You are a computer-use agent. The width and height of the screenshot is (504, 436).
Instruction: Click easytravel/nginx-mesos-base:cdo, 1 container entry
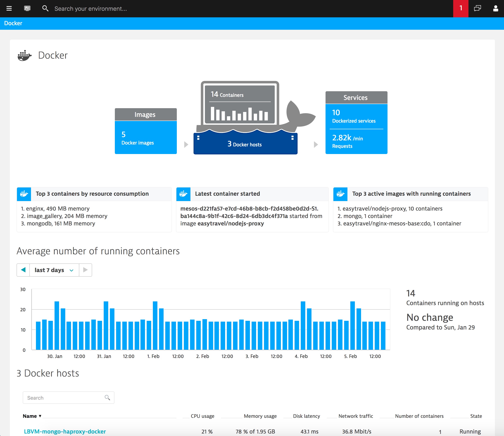coord(399,223)
